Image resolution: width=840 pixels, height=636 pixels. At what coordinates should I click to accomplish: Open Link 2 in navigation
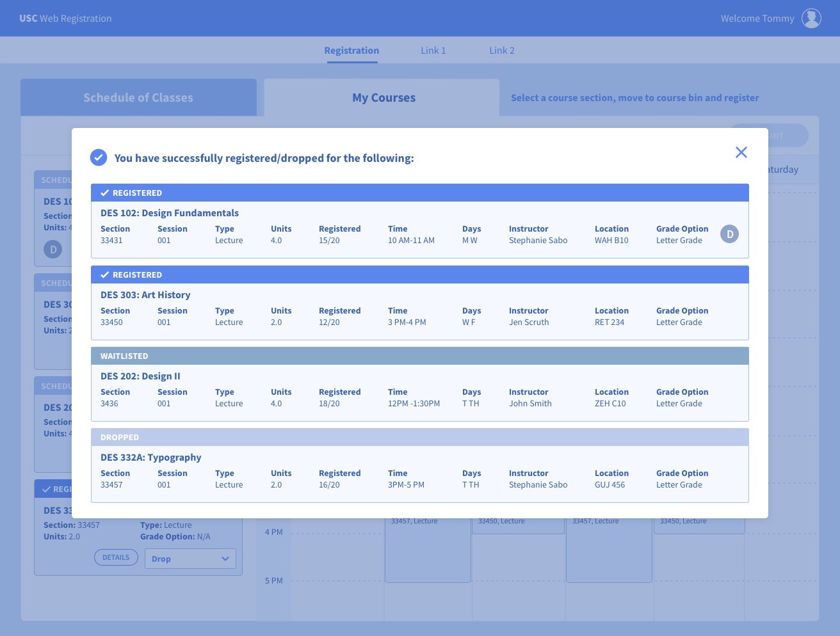[502, 51]
